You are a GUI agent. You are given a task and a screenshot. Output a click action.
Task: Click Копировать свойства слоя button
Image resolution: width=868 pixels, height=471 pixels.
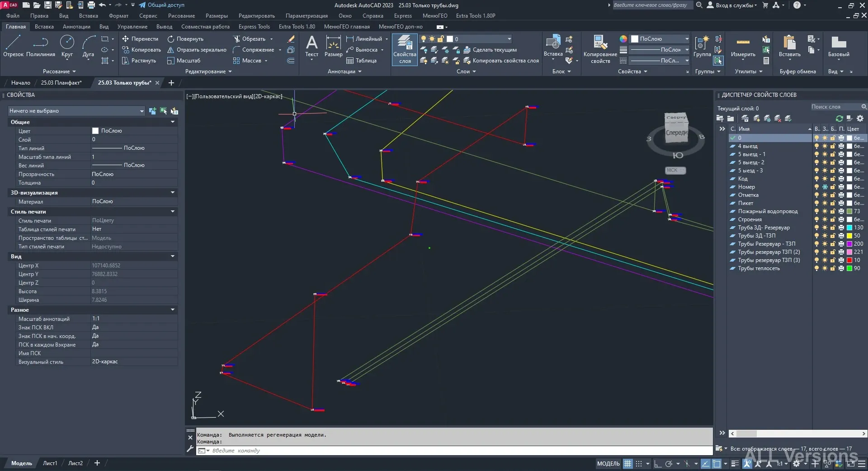point(501,61)
